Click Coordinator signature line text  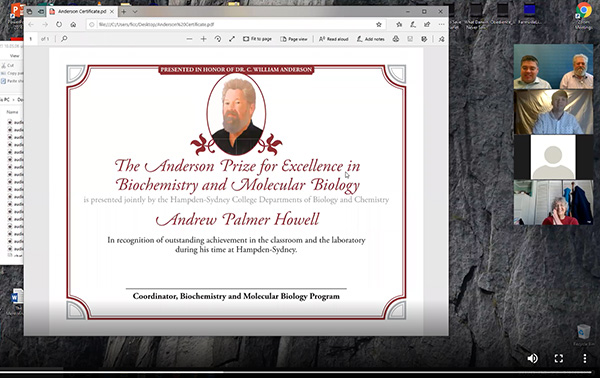(236, 296)
